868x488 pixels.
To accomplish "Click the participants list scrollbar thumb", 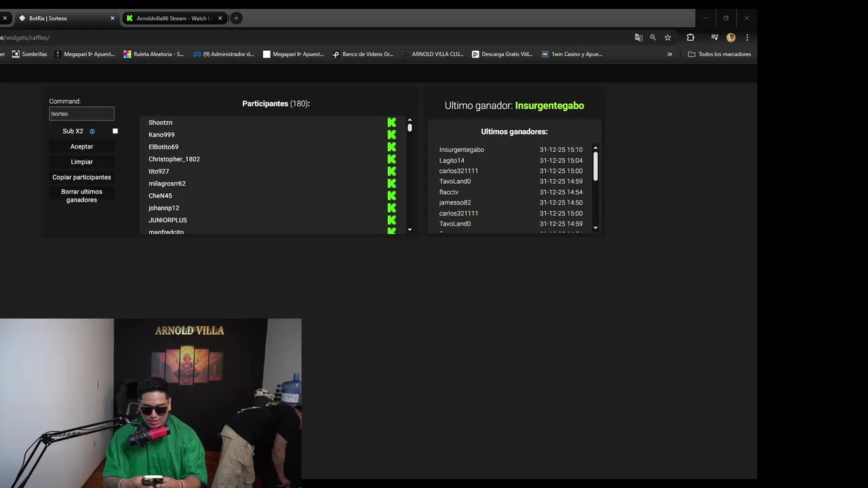I will tap(410, 127).
